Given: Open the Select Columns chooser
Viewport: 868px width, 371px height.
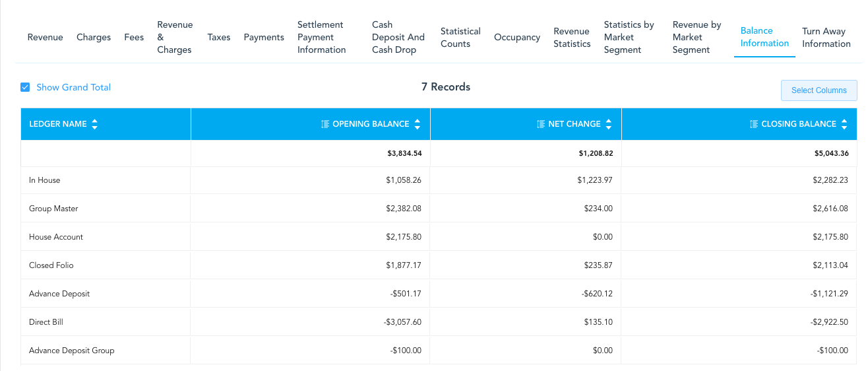Looking at the screenshot, I should pos(819,90).
